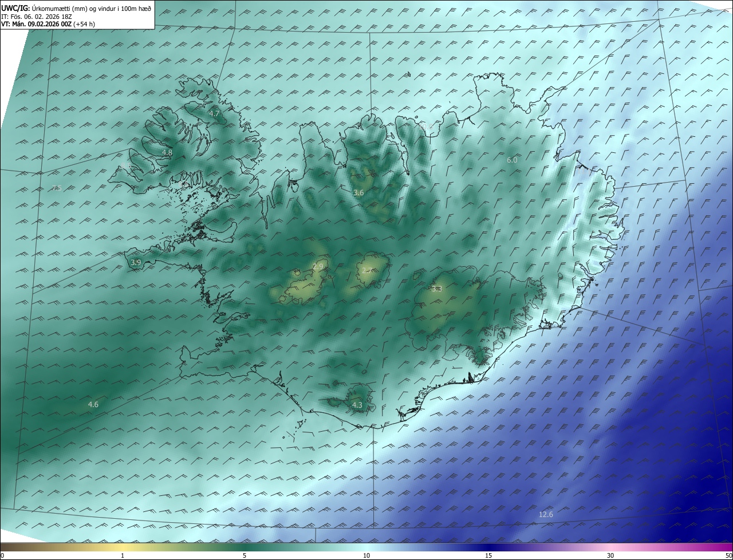This screenshot has width=733, height=560.
Task: Click the 'IT: Fös. 06. 02. 2026 18Z' line
Action: 36,17
